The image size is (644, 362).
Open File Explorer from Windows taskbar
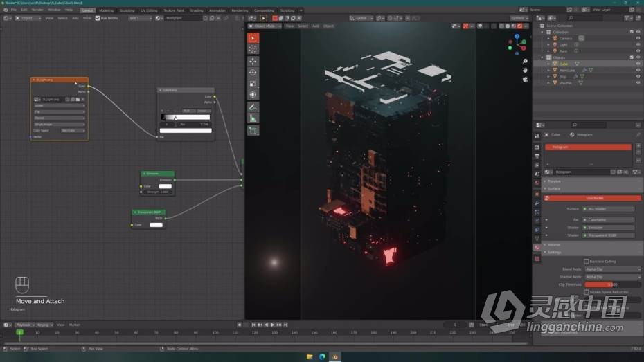coord(310,356)
